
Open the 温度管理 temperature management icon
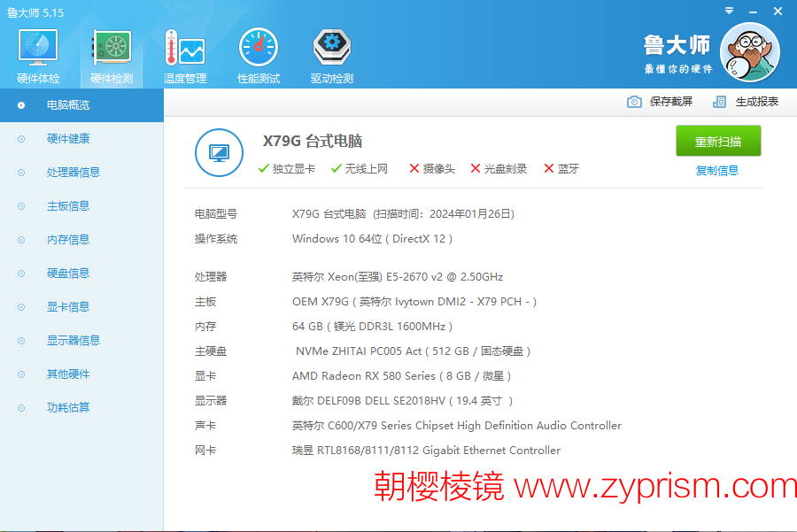(185, 49)
